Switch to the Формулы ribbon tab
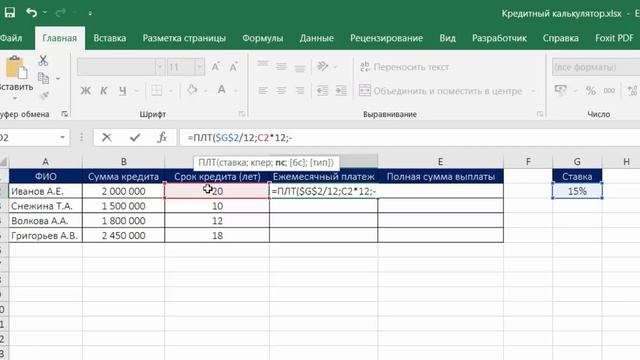 (262, 38)
